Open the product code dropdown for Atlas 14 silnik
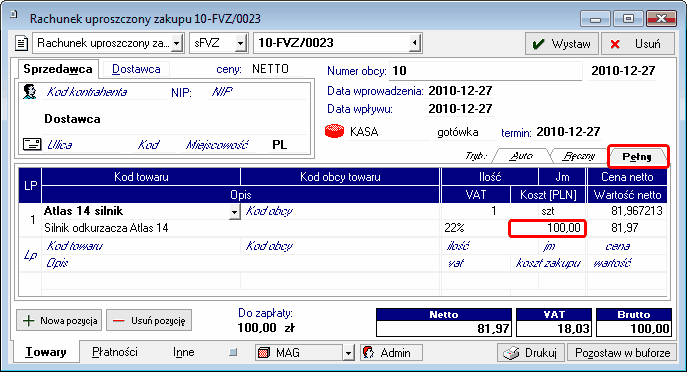The image size is (687, 372). click(234, 212)
